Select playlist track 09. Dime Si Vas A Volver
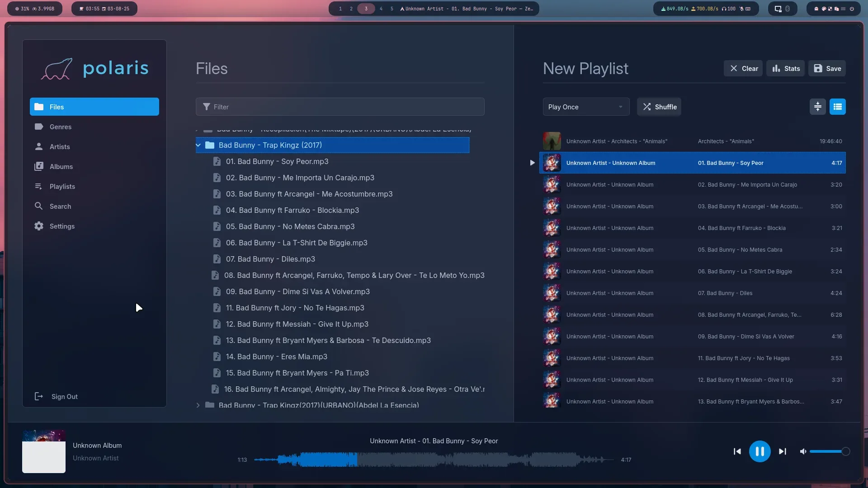 (693, 336)
